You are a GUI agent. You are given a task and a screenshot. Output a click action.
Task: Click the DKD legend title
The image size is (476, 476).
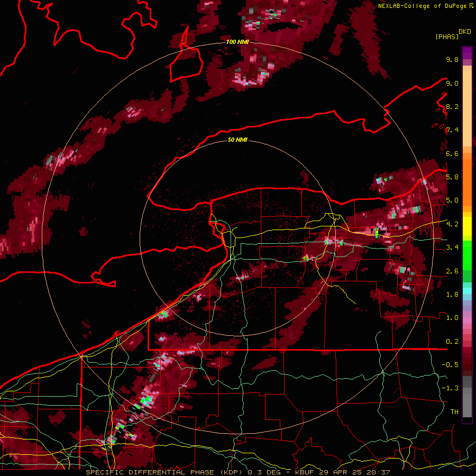click(465, 32)
